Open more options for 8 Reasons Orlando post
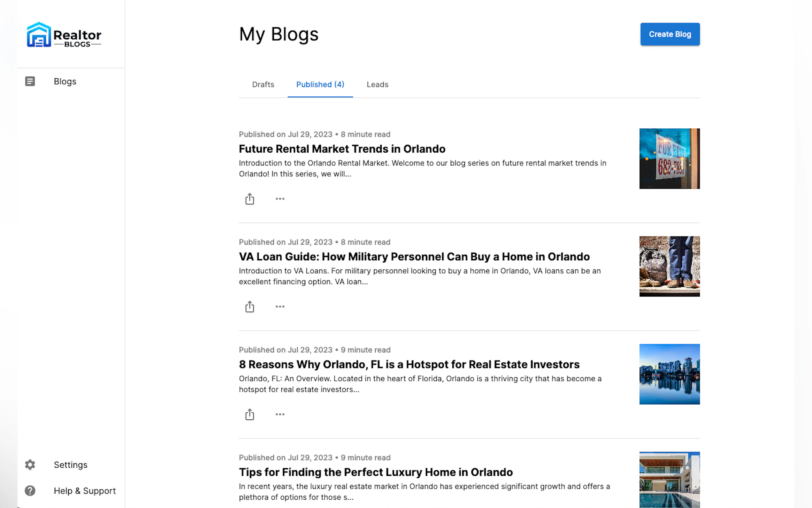The height and width of the screenshot is (508, 812). [x=280, y=414]
